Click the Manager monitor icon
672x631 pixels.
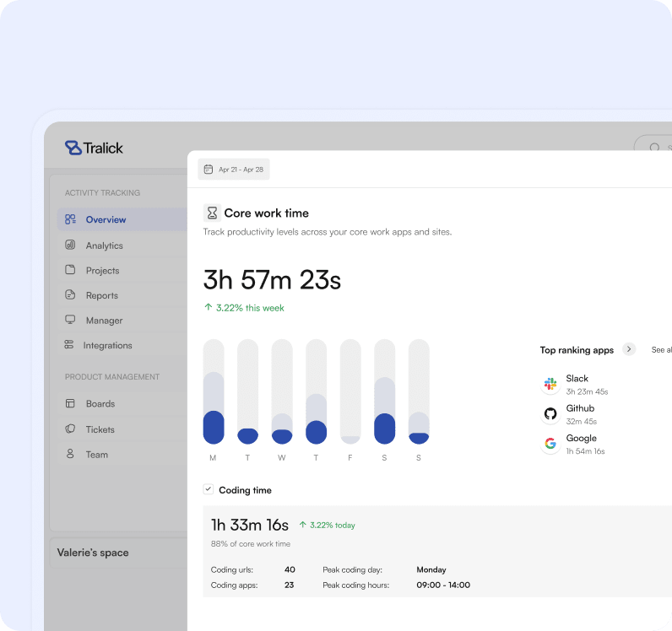coord(70,321)
